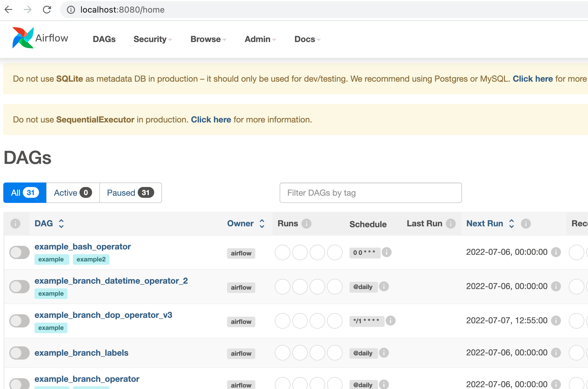Click next run info icon for example_bash_operator
Viewport: 588px width, 389px height.
pos(556,252)
